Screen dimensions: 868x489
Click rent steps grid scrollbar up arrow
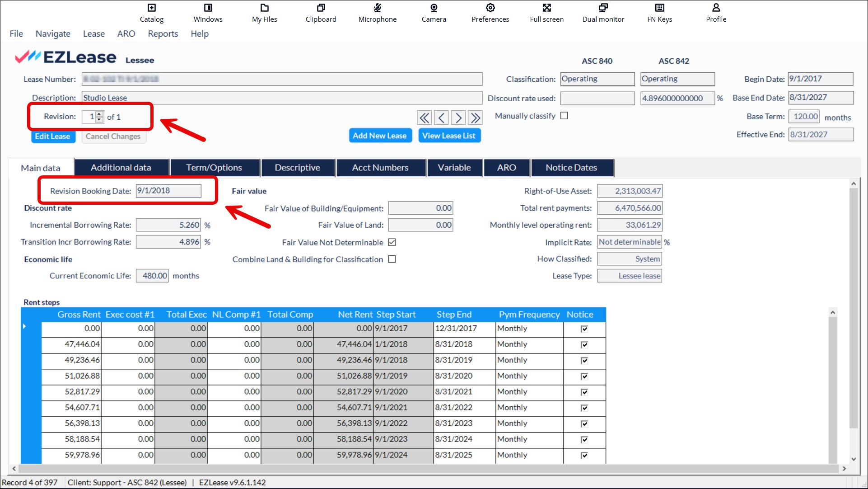pos(833,312)
